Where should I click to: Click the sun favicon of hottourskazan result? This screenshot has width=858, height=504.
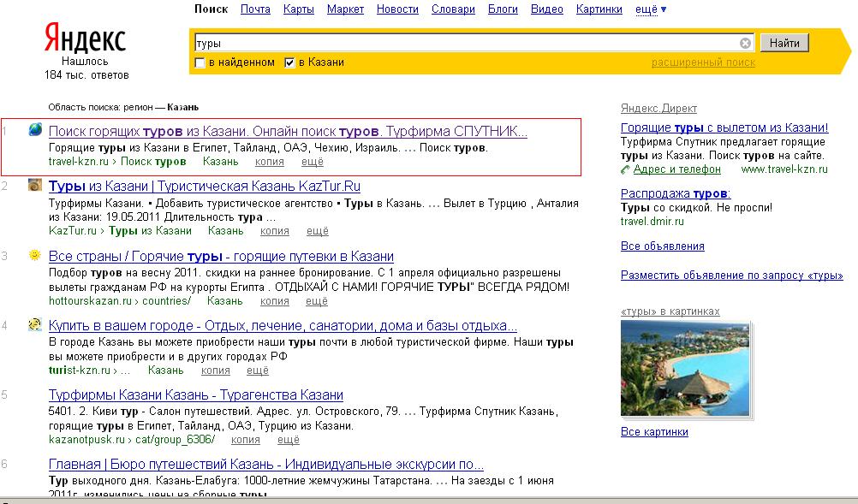(34, 256)
